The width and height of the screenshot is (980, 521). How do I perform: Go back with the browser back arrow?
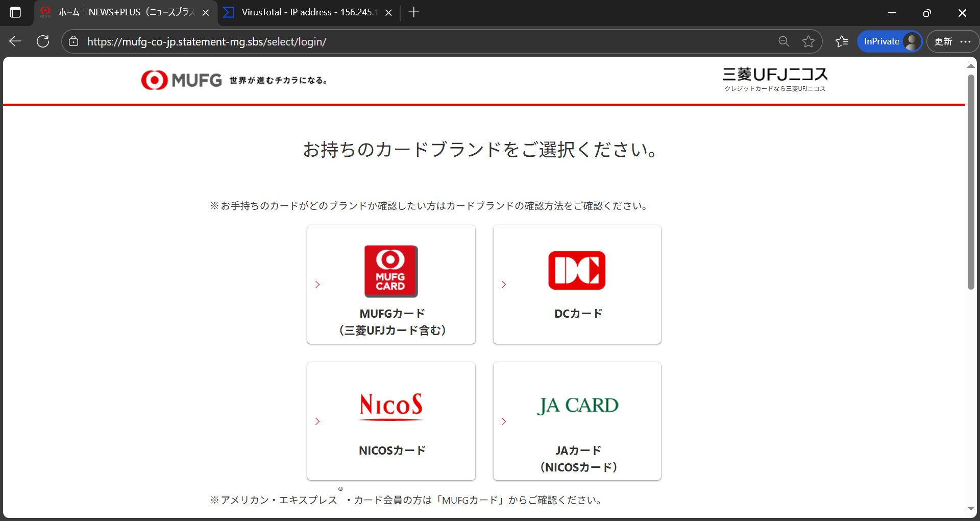15,41
